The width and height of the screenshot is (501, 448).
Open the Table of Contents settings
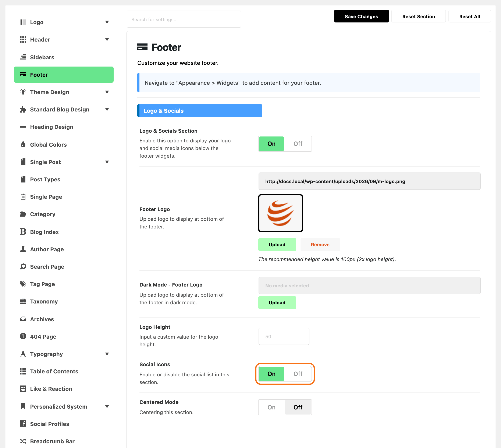(x=64, y=371)
